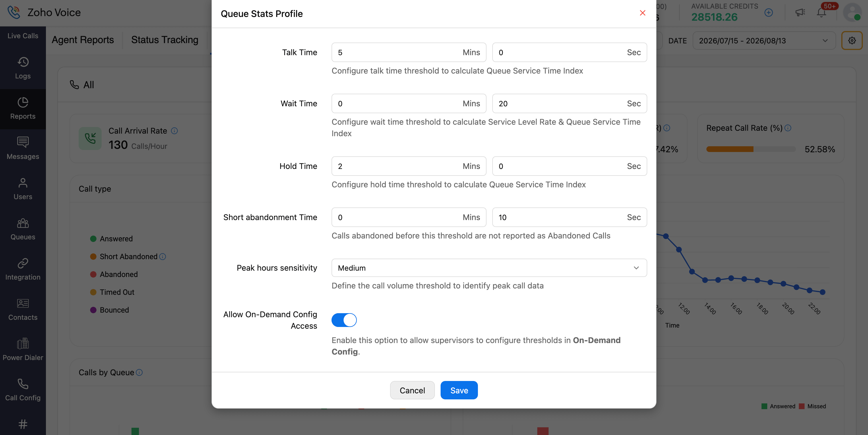
Task: Switch to the Agent Reports tab
Action: tap(83, 40)
